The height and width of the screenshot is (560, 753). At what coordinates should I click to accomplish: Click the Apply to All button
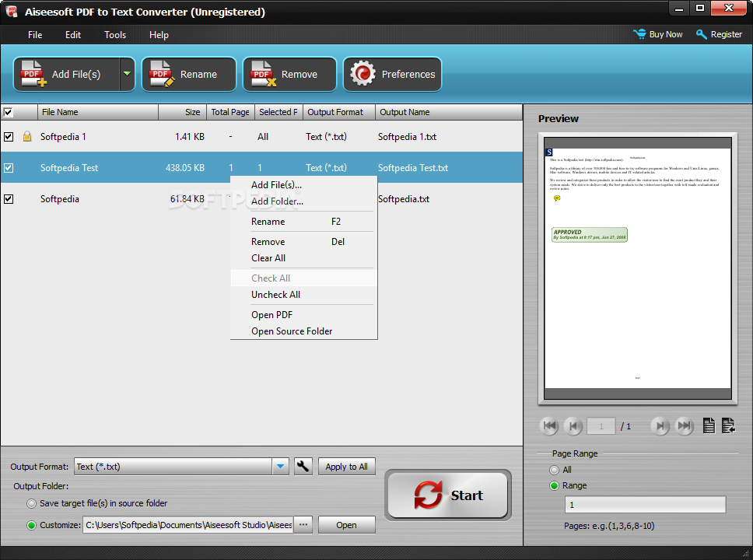(x=347, y=467)
